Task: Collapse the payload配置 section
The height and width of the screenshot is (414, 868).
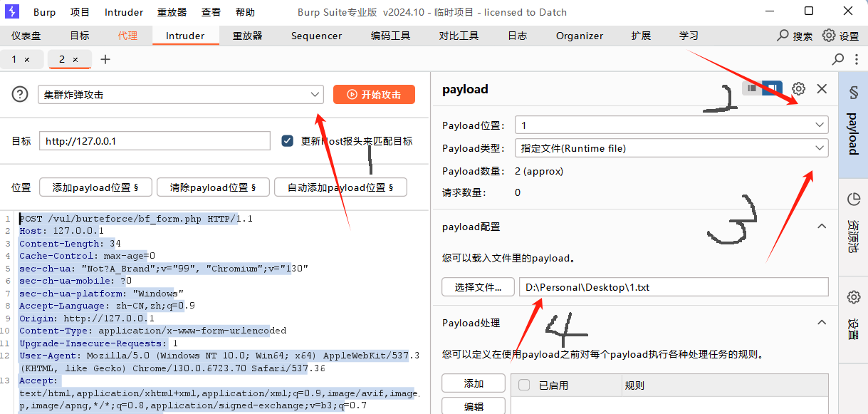Action: [x=822, y=227]
